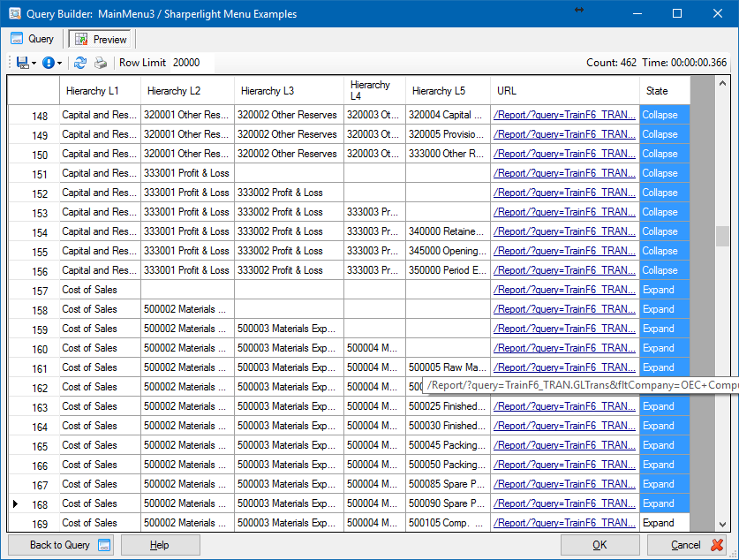The height and width of the screenshot is (560, 739).
Task: Click '333001 Profit & Loss' cell in row 151
Action: click(x=187, y=173)
